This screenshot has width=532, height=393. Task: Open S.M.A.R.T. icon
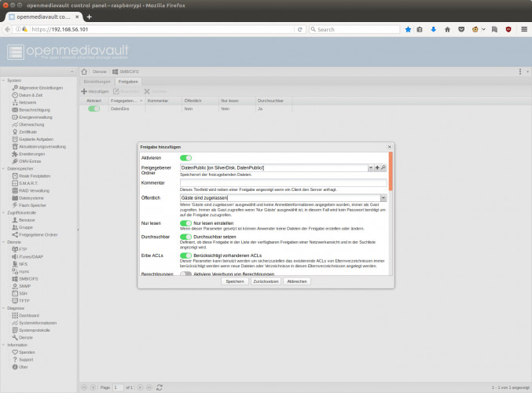click(15, 183)
